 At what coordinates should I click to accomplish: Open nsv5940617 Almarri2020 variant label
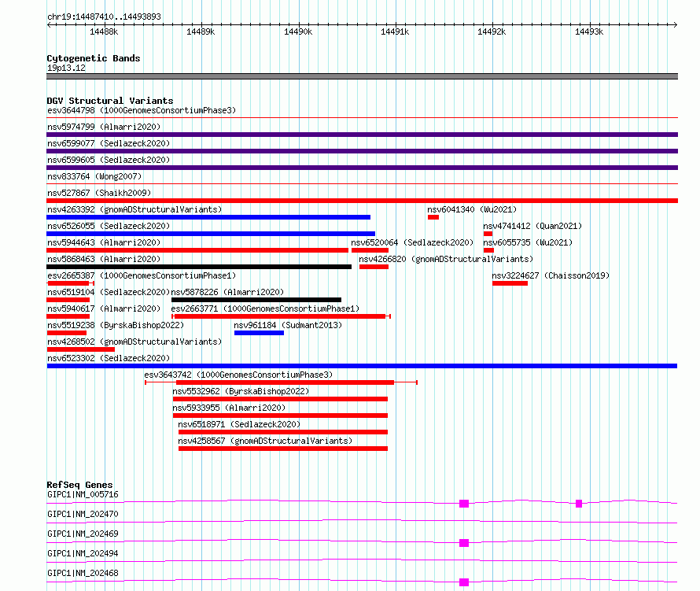point(104,308)
